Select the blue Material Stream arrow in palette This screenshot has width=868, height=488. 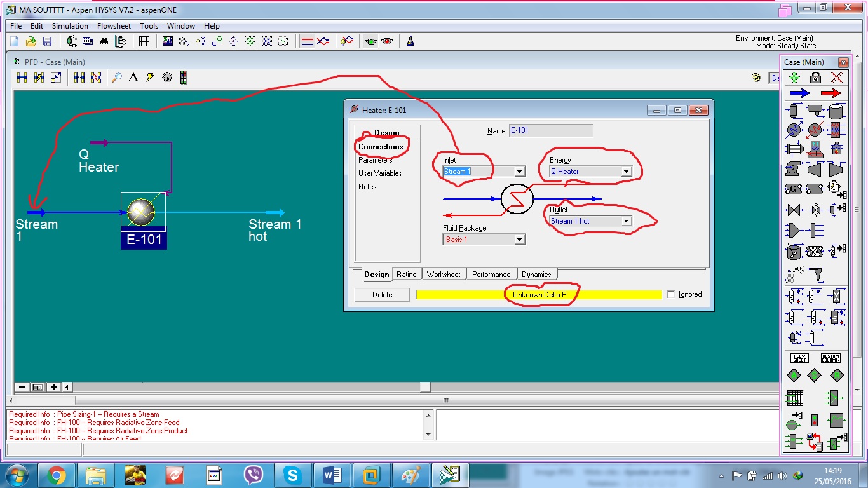click(798, 93)
